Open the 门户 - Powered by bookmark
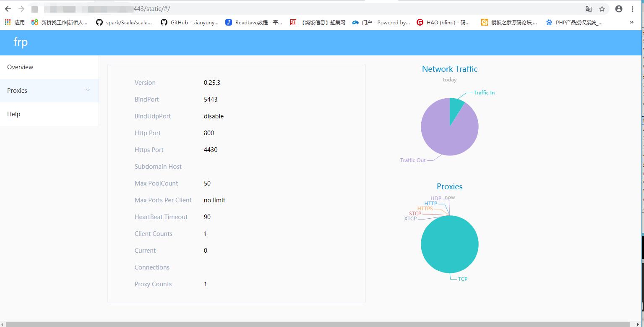Viewport: 644px width, 327px height. tap(382, 22)
